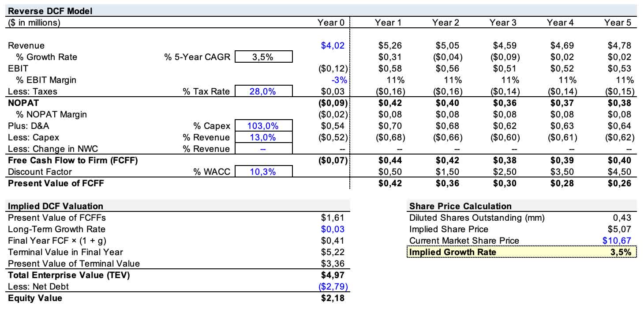Screen dimensions: 644x309
Task: Select the D&A 103,0% of Capex cell
Action: tap(264, 126)
